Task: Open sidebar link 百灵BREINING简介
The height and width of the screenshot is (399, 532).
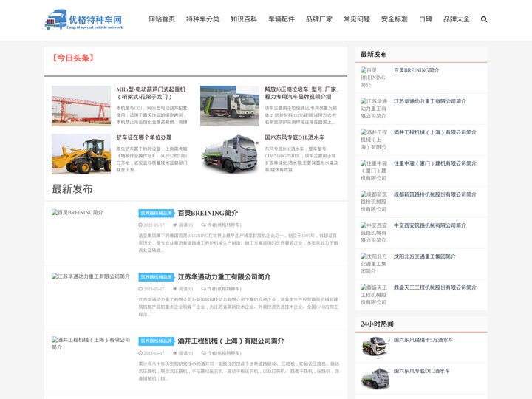Action: point(416,70)
